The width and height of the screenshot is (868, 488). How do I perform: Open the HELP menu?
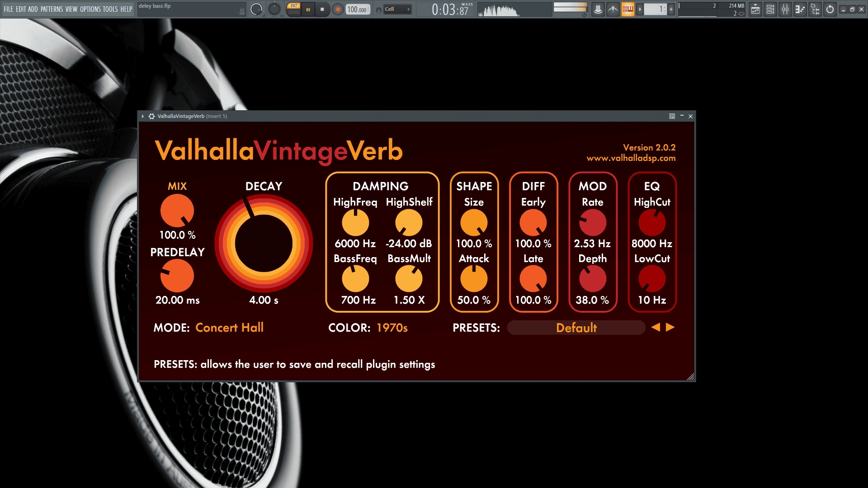(x=126, y=9)
